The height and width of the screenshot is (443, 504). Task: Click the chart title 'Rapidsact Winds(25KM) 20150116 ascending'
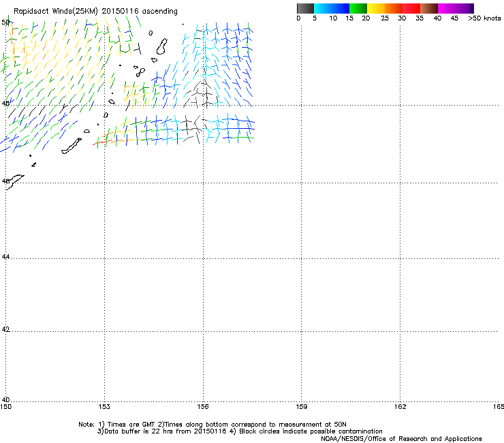(95, 12)
